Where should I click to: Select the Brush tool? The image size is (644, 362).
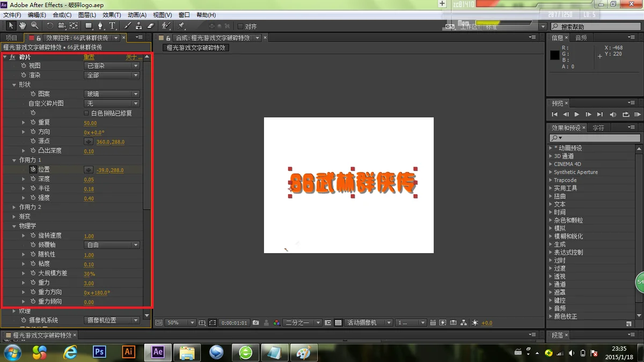coord(128,26)
